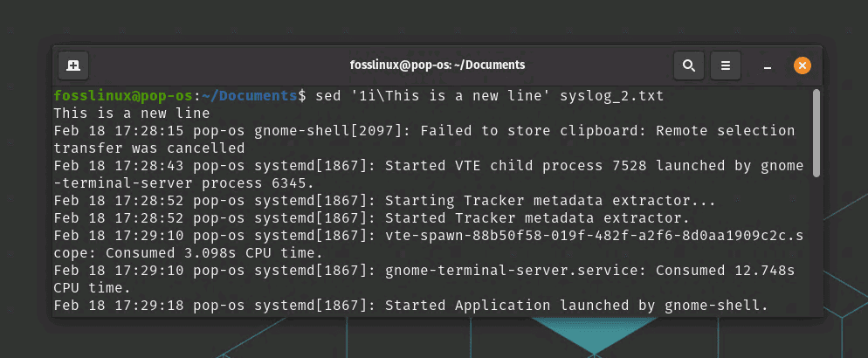The width and height of the screenshot is (868, 358).
Task: Open a new terminal tab
Action: [73, 65]
